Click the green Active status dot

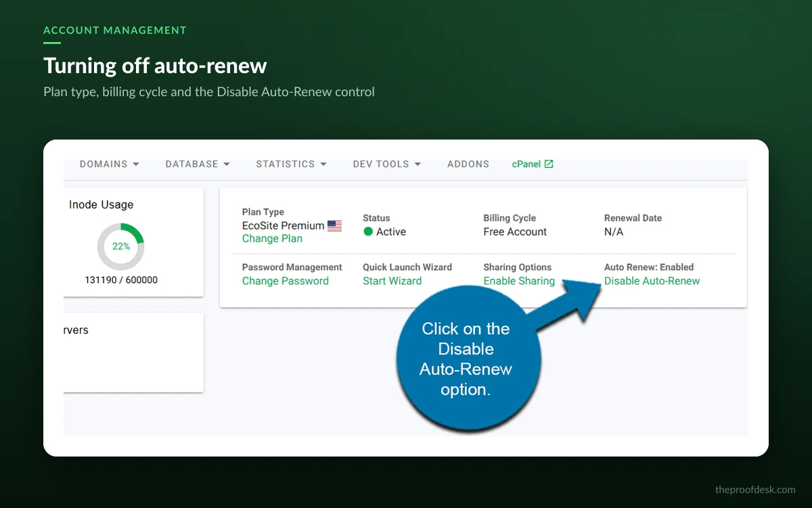pos(368,232)
